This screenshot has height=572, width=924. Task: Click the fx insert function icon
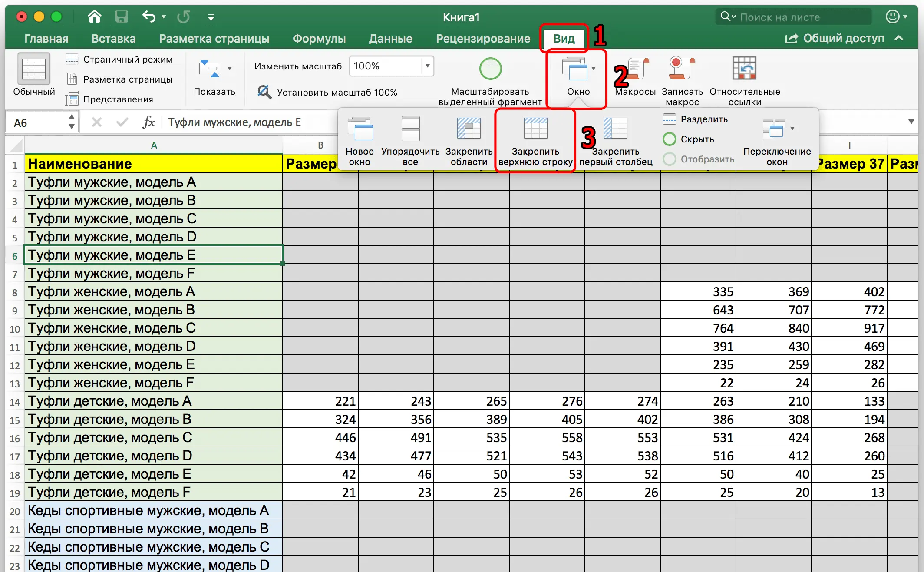click(x=148, y=122)
